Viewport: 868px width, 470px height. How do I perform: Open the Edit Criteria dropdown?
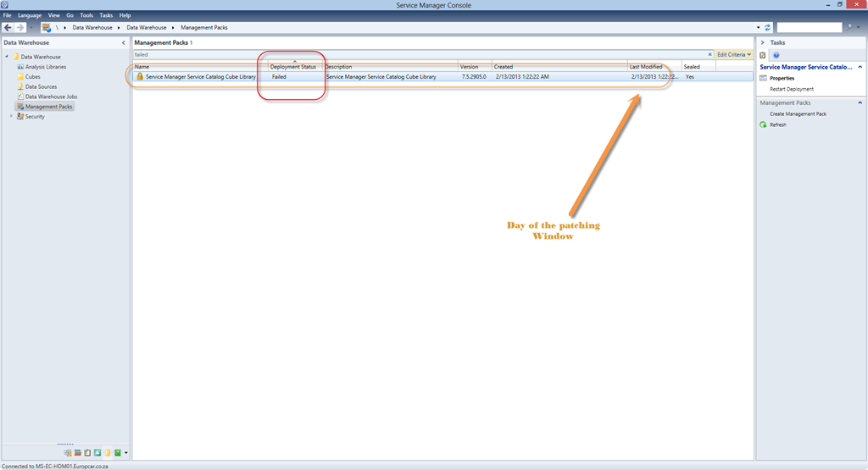734,54
